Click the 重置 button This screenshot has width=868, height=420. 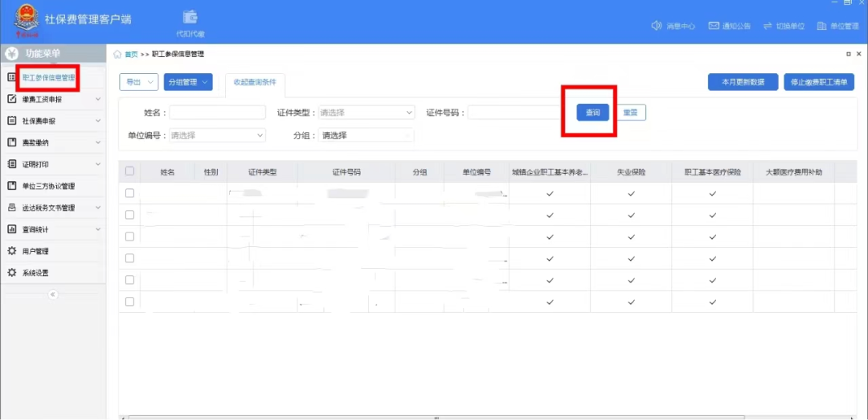[x=631, y=113]
